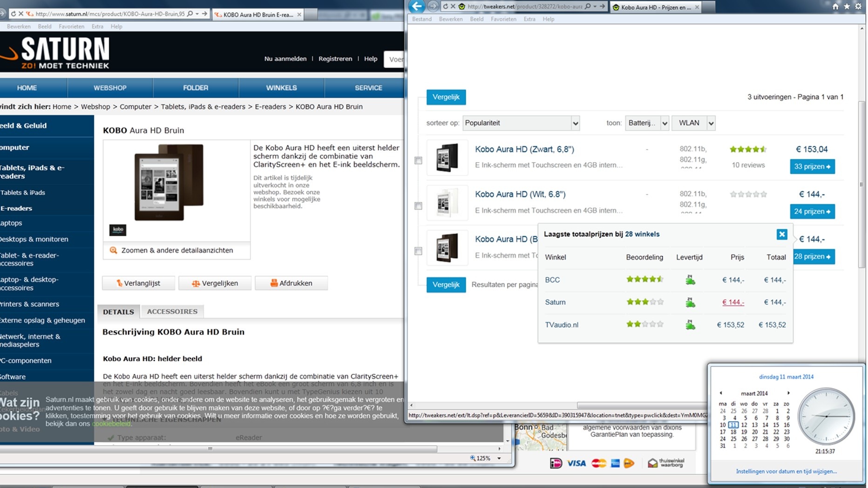868x488 pixels.
Task: Check the third Kobo Aura HD compare checkbox
Action: coord(418,251)
